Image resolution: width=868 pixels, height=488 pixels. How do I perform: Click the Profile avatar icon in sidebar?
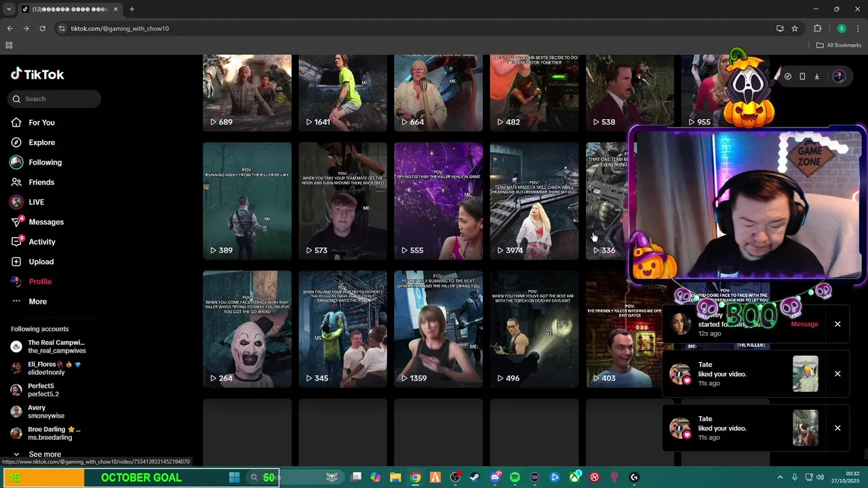[x=16, y=281]
